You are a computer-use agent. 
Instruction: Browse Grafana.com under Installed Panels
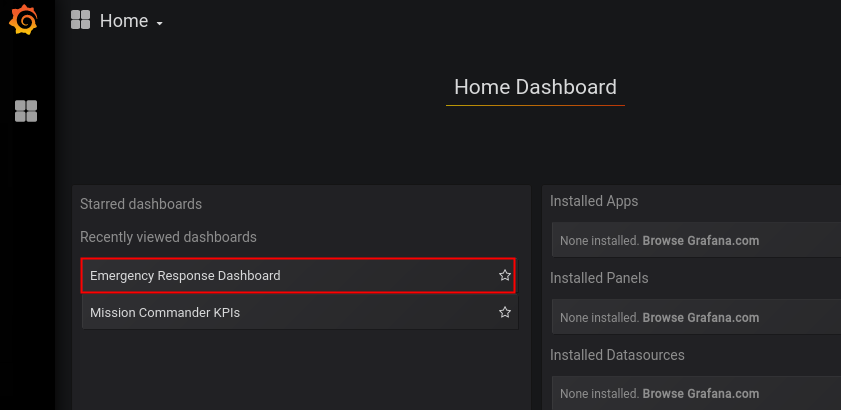(x=700, y=317)
